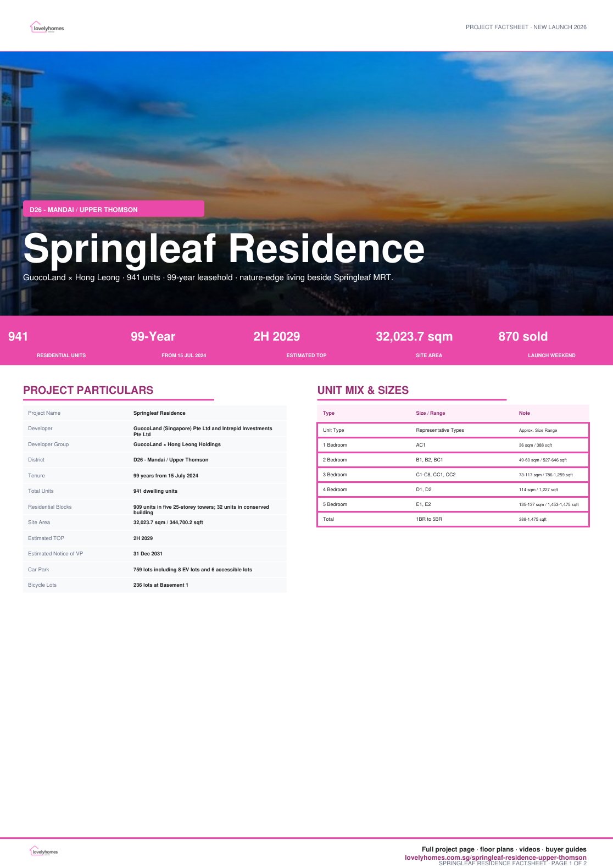This screenshot has width=613, height=868.
Task: Click the PROJECT PARTICULARS heading
Action: 88,390
